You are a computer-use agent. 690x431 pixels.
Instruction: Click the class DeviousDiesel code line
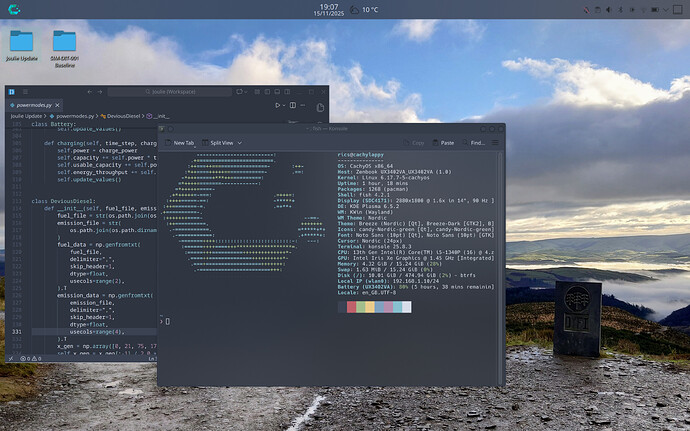click(x=63, y=201)
